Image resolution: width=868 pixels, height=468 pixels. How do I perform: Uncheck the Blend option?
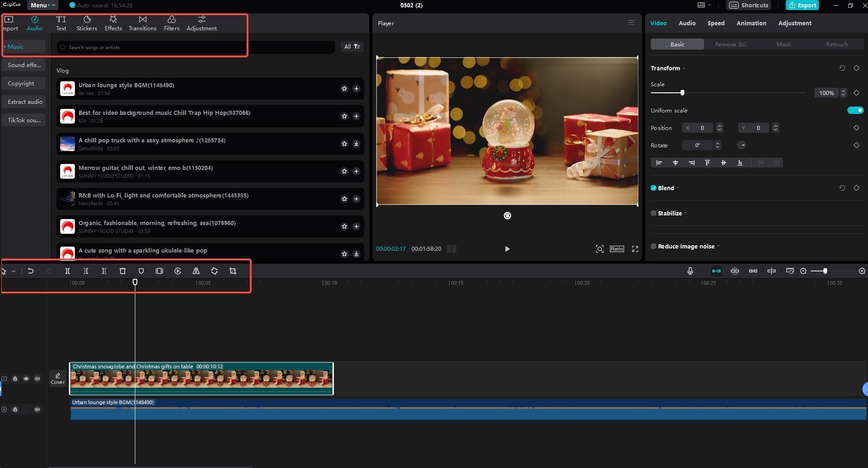click(x=654, y=188)
